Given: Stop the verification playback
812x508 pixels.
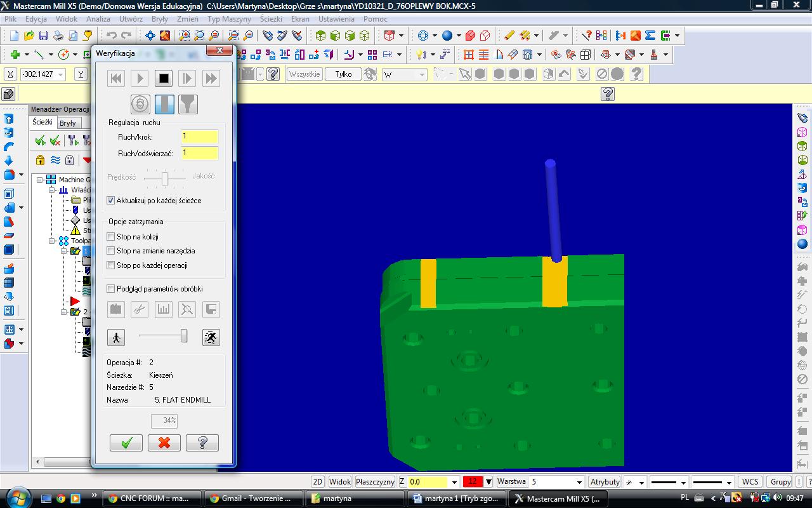Looking at the screenshot, I should (164, 79).
